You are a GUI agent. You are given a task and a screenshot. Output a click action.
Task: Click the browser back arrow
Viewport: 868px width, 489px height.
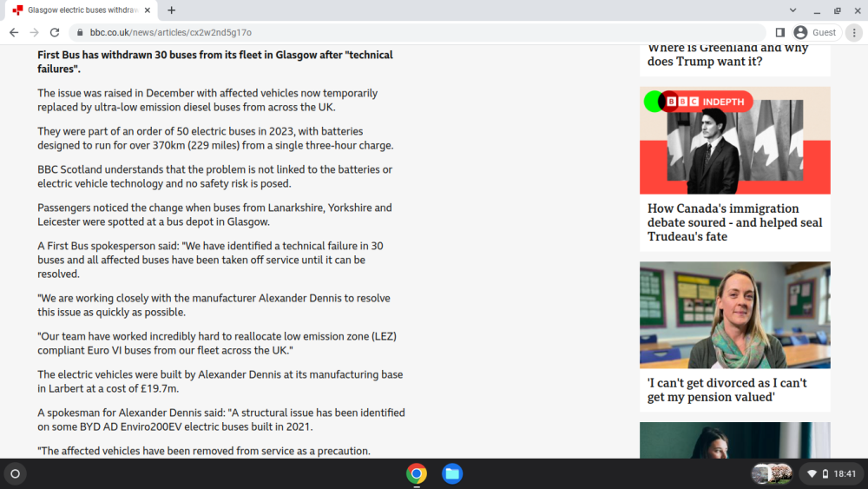14,33
